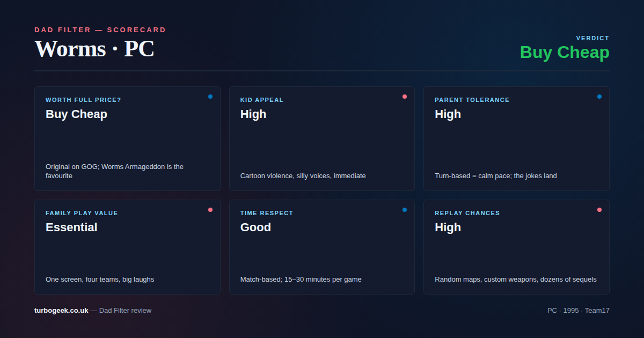Click the '— Dad Filter review' footer text

pyautogui.click(x=121, y=310)
